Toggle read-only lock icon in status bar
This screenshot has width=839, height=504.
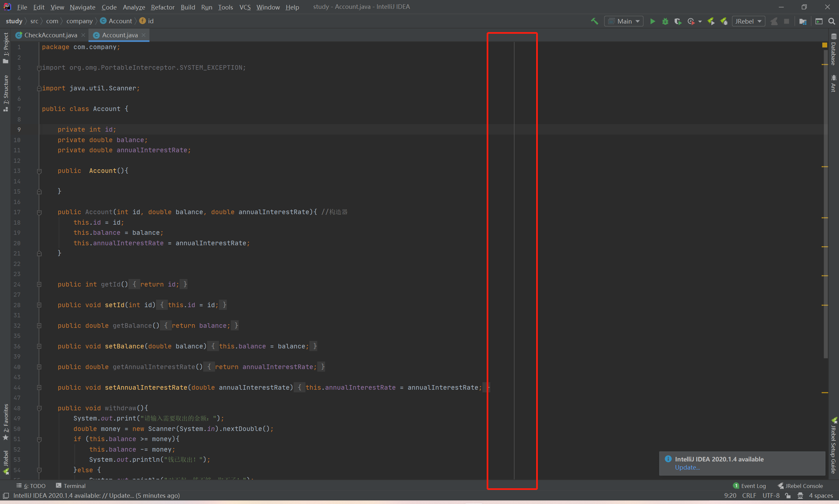point(788,495)
